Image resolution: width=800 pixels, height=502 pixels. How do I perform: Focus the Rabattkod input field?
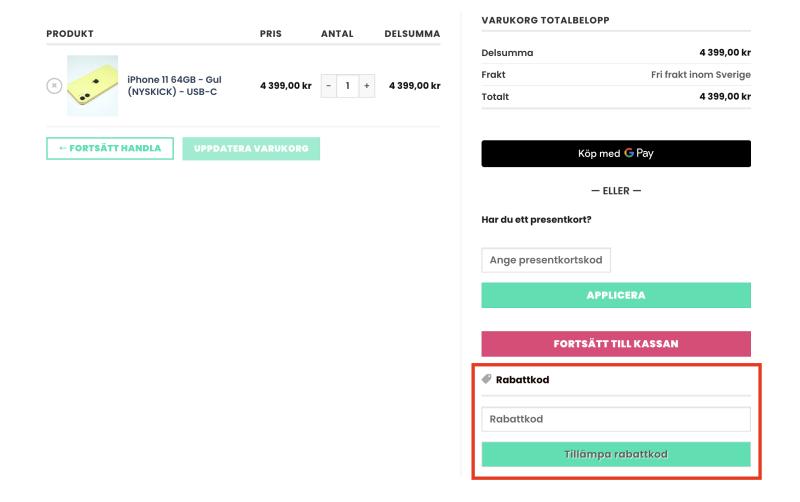(x=616, y=419)
